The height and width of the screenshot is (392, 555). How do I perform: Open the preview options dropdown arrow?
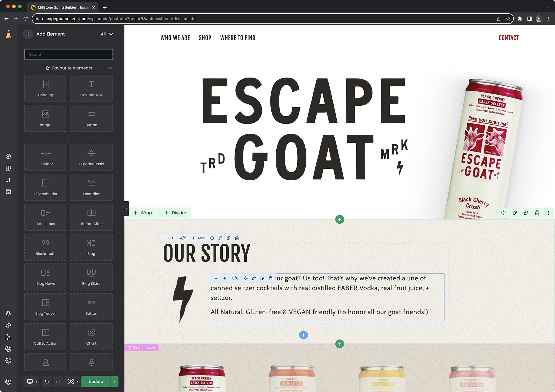(77, 382)
